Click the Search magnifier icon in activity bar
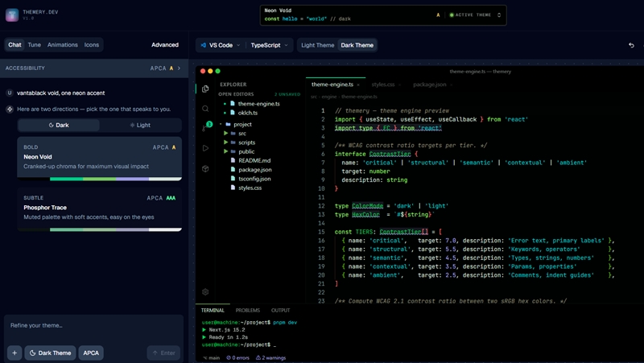The height and width of the screenshot is (363, 644). click(205, 109)
